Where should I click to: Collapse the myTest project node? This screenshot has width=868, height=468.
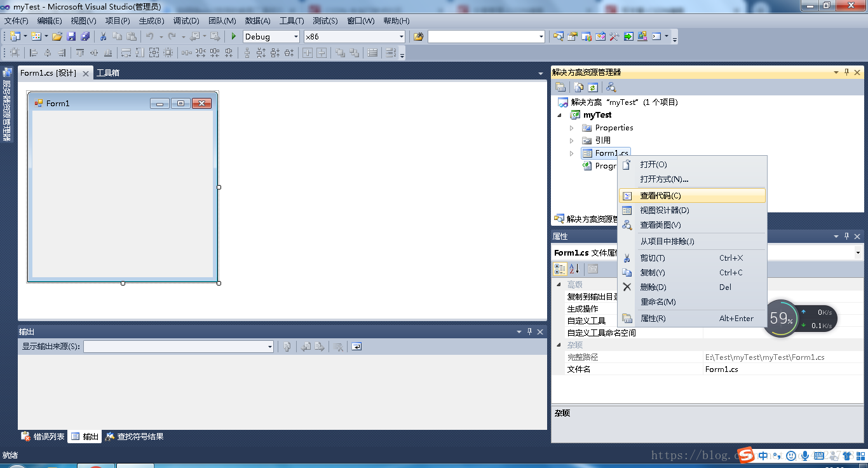point(560,115)
